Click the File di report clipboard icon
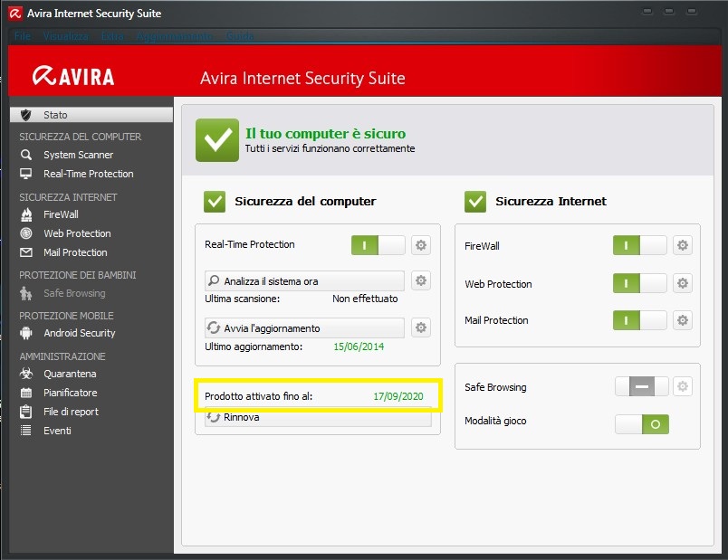728x560 pixels. (x=26, y=412)
